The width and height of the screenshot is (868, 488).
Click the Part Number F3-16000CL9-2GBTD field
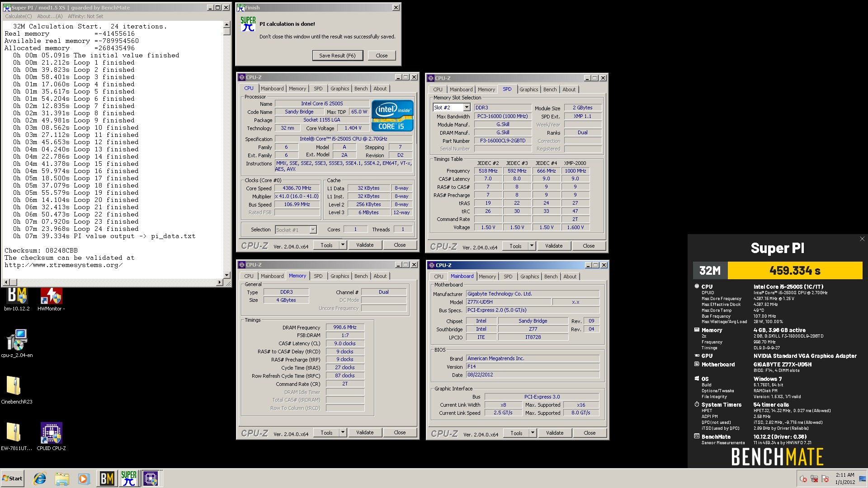tap(503, 141)
